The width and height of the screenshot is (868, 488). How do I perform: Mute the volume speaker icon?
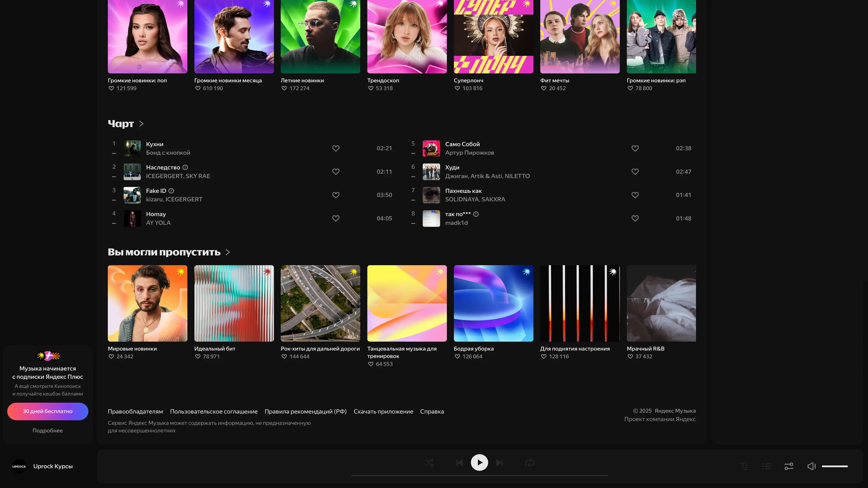[x=811, y=466]
